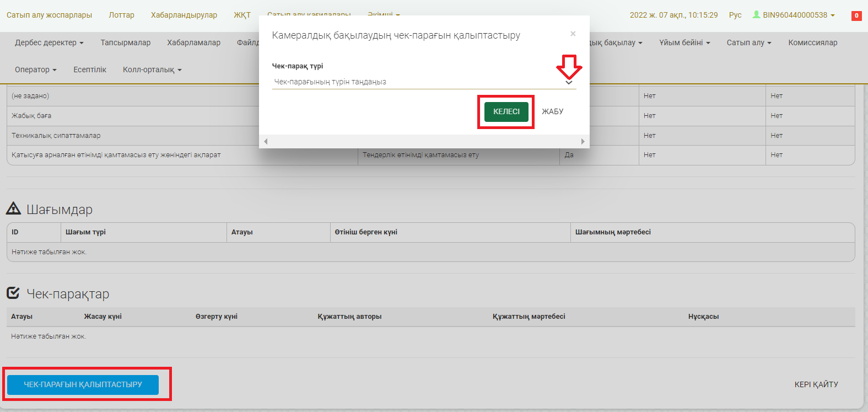
Task: Open the Тапсырмалар menu item
Action: (x=125, y=42)
